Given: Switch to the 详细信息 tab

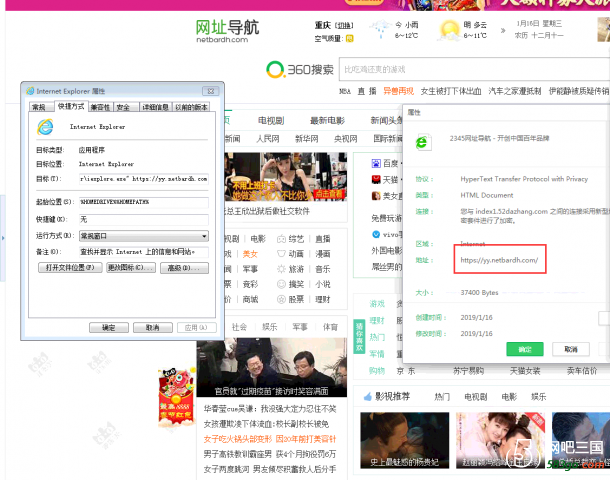Looking at the screenshot, I should point(155,107).
